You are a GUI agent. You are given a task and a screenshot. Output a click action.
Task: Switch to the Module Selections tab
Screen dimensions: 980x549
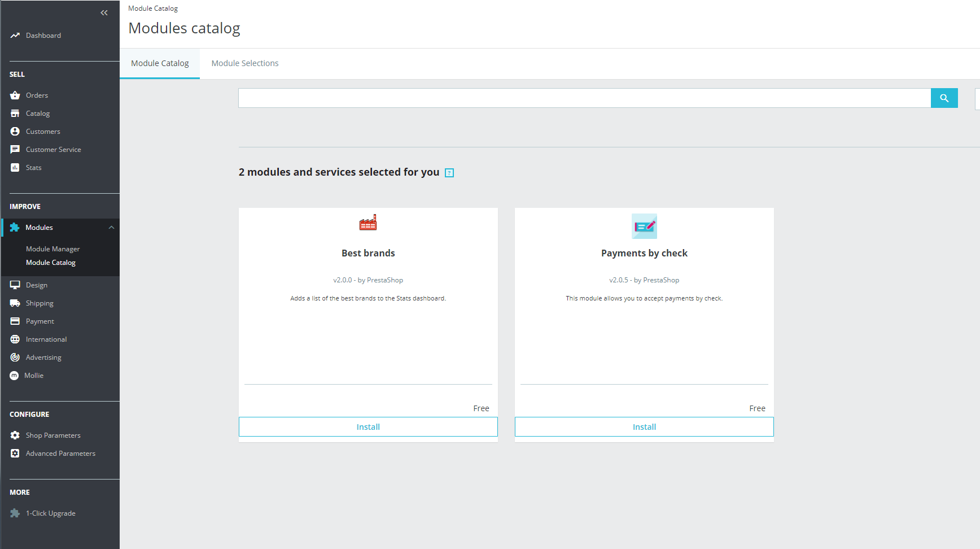click(245, 63)
